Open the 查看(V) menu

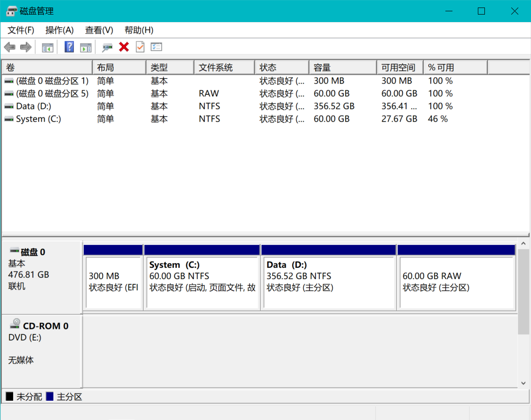(99, 30)
